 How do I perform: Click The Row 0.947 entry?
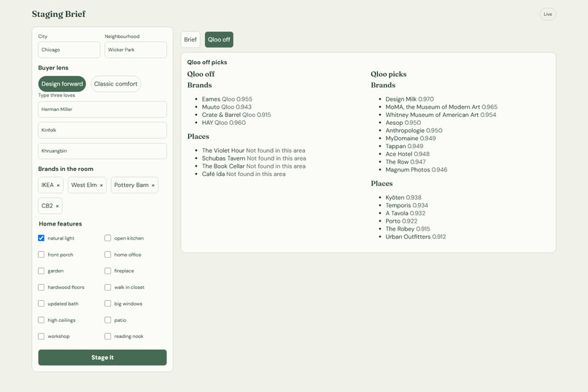406,162
